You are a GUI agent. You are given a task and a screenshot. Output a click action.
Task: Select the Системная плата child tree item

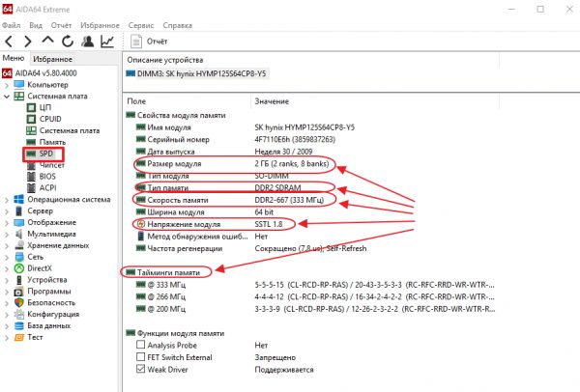tap(70, 130)
